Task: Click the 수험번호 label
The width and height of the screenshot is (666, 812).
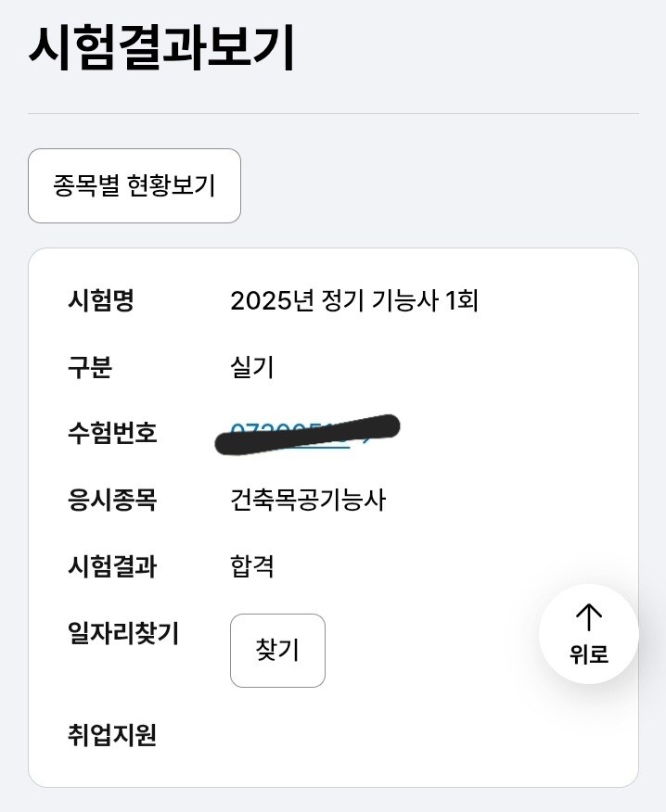Action: [x=112, y=433]
